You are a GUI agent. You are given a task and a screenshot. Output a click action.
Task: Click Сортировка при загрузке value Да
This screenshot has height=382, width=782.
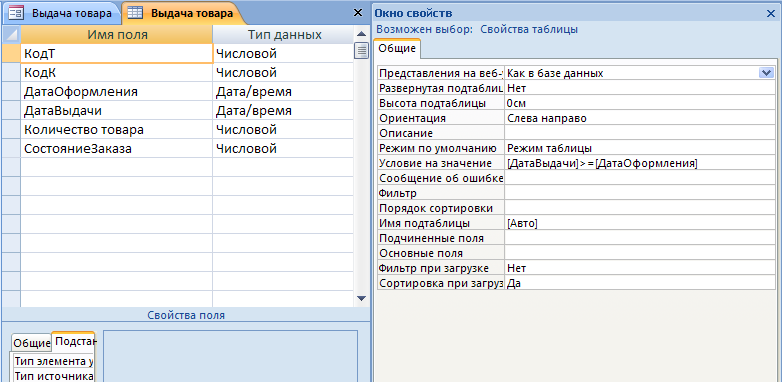click(x=640, y=283)
